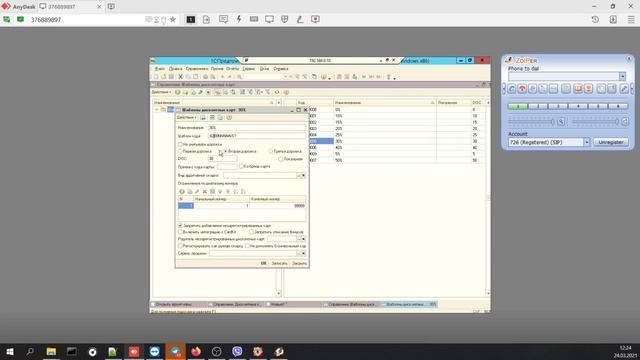Select 'Вторая дорожка' radio button
This screenshot has height=360, width=640.
225,151
